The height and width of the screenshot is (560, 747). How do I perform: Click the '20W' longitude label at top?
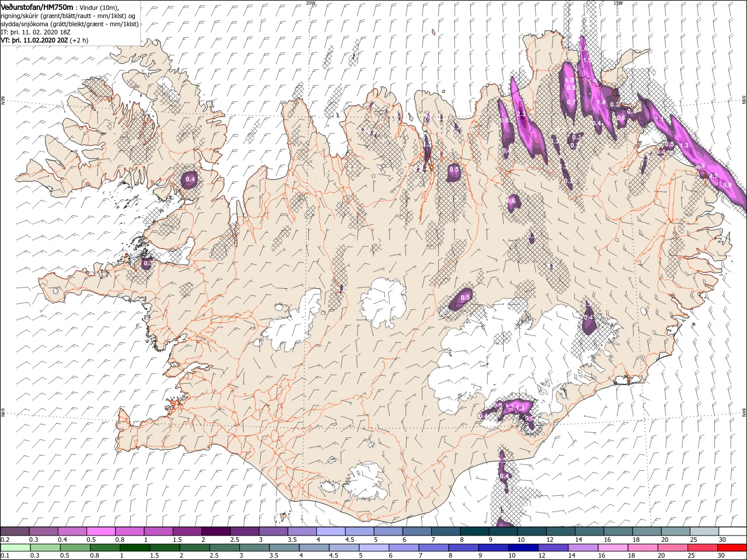pyautogui.click(x=311, y=3)
